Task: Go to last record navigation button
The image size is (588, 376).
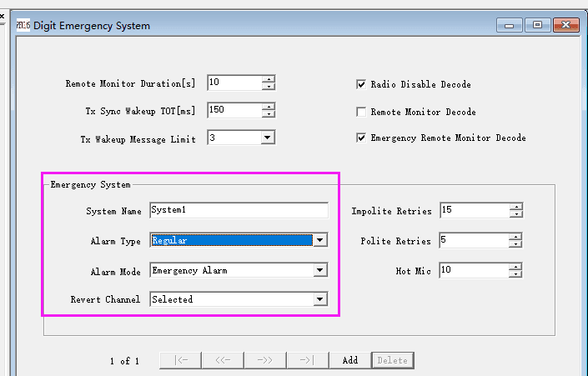Action: [304, 360]
